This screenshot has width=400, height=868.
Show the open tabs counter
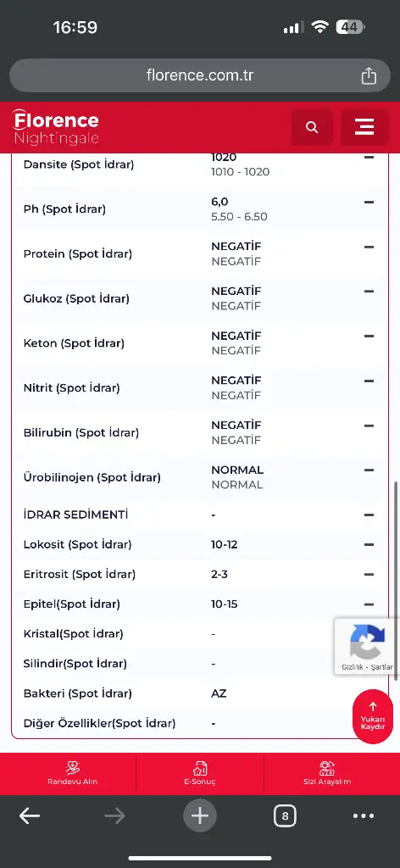click(285, 815)
